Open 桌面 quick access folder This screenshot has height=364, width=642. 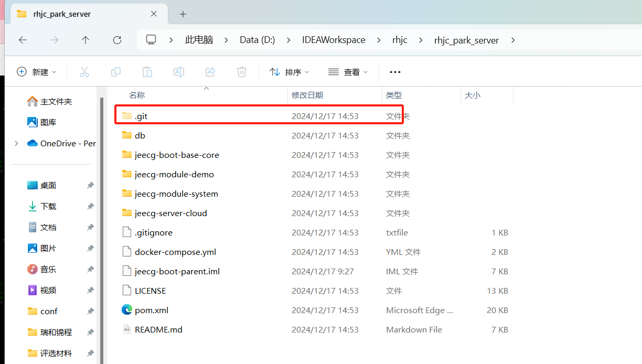[x=41, y=185]
